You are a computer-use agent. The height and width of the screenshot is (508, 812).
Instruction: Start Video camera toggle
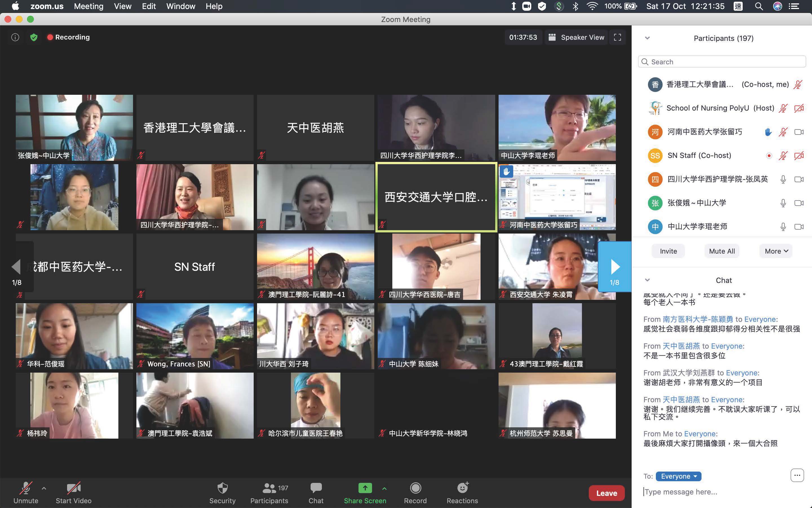[x=74, y=492]
